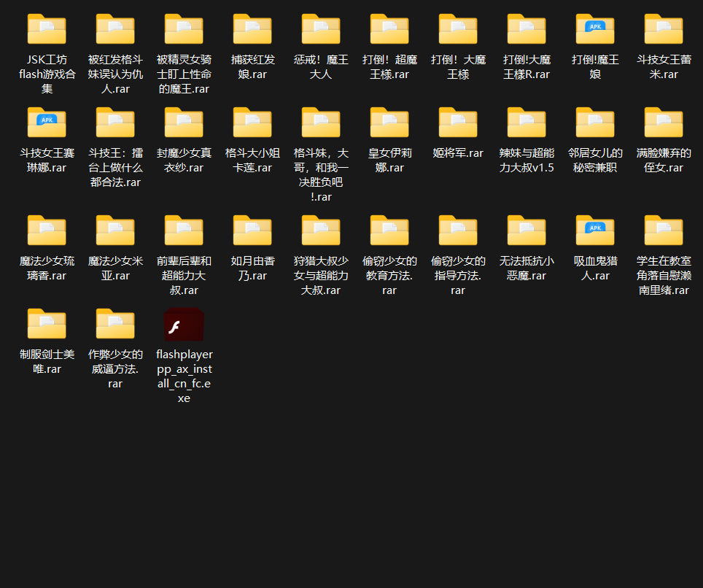Click the 斗技女王赛琳娜.rar APK folder icon

47,123
